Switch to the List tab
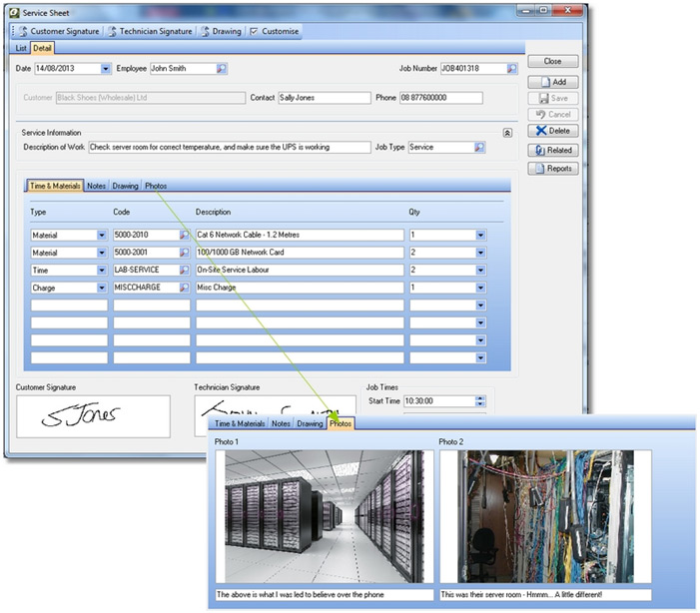The height and width of the screenshot is (613, 700). point(20,48)
